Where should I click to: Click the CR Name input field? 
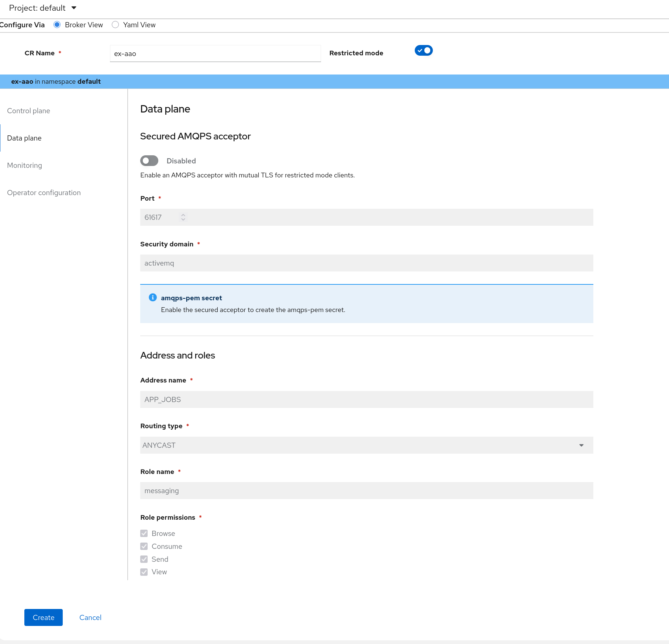tap(215, 54)
